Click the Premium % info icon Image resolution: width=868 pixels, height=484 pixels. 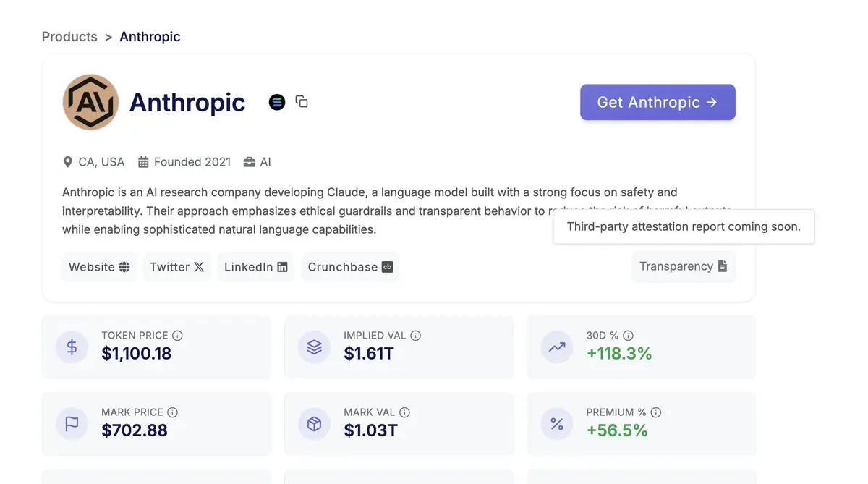coord(656,412)
